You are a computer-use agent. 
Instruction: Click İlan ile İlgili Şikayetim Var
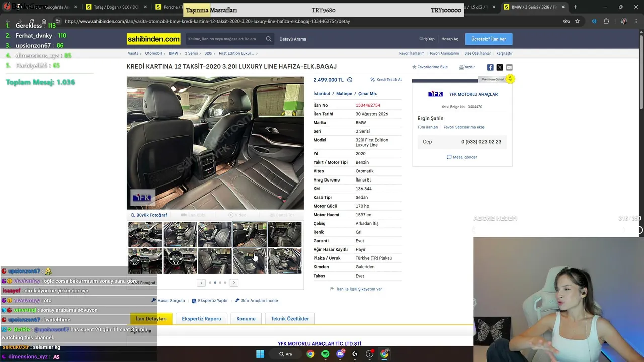356,289
